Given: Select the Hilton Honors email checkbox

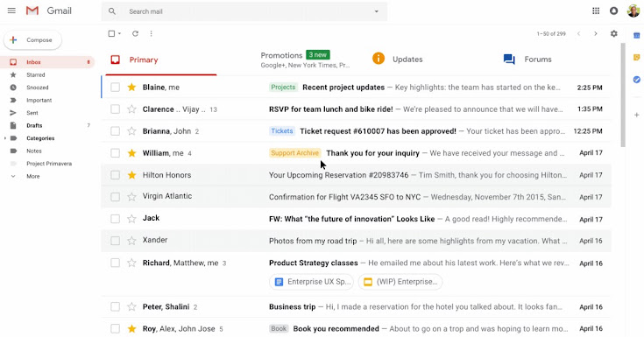Looking at the screenshot, I should pos(115,175).
